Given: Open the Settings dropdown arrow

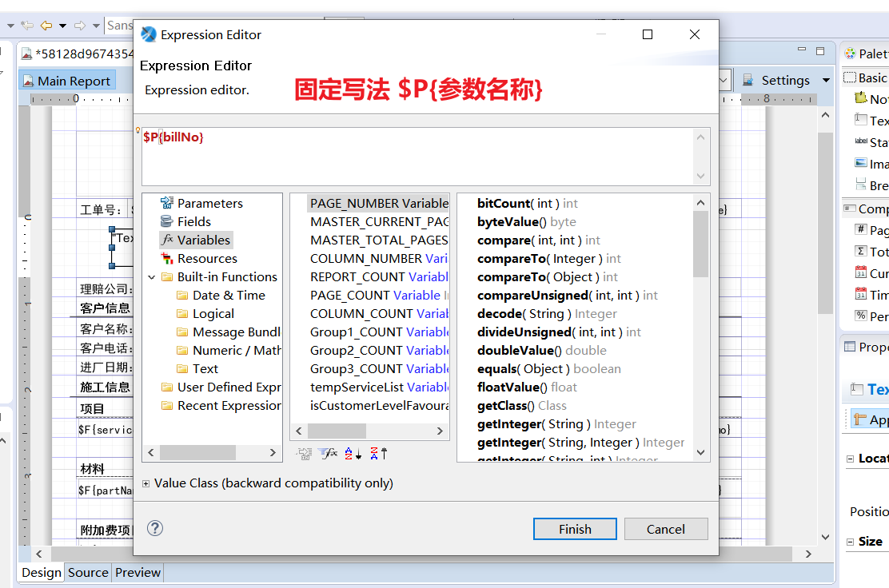Looking at the screenshot, I should pyautogui.click(x=826, y=81).
